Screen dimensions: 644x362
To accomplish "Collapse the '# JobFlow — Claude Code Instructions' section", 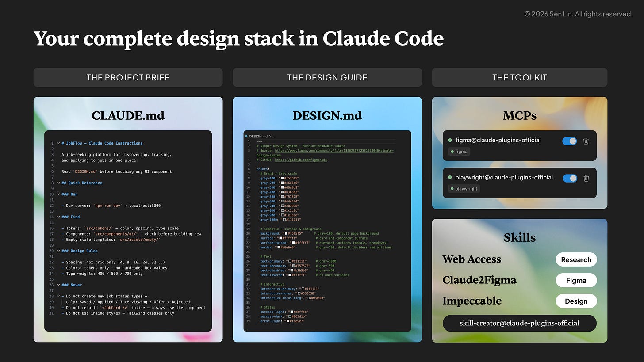I will [58, 143].
